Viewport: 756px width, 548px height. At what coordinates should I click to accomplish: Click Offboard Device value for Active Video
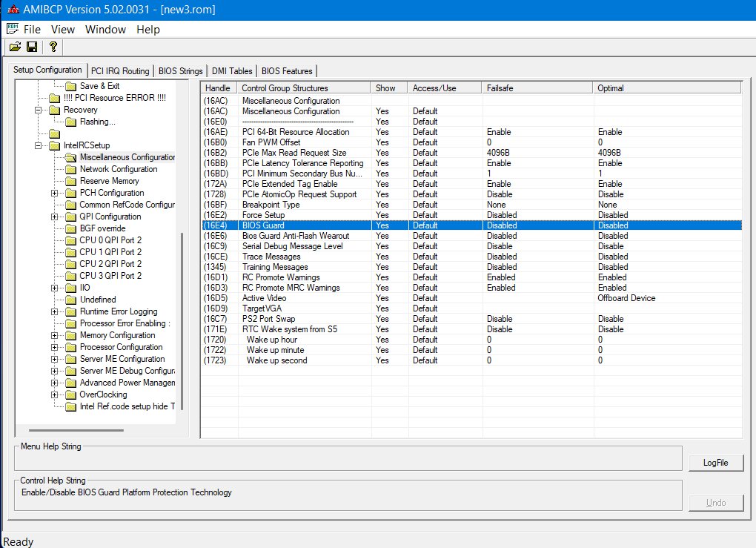626,298
